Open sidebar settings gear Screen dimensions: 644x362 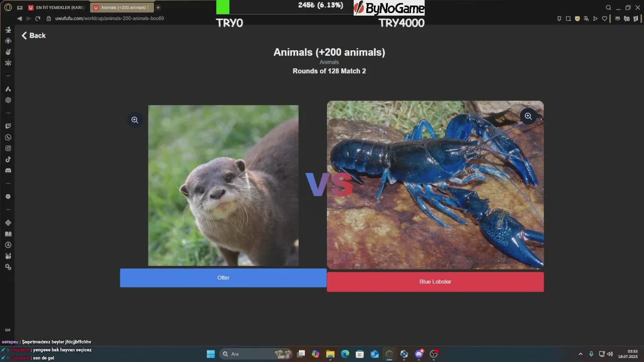click(8, 267)
